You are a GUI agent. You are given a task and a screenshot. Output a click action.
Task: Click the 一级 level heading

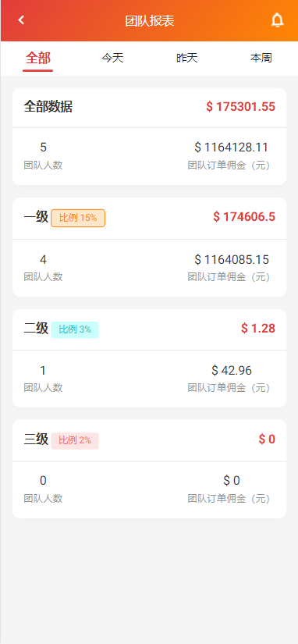36,216
